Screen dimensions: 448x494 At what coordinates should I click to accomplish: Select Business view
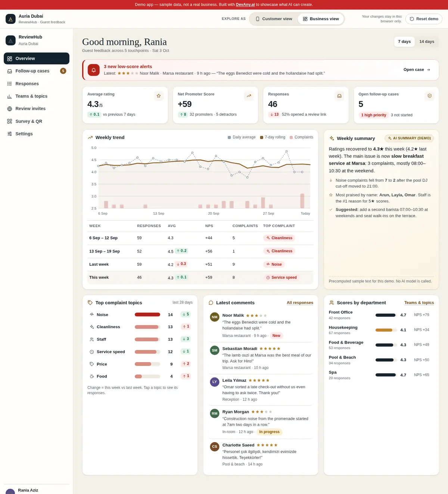click(321, 19)
